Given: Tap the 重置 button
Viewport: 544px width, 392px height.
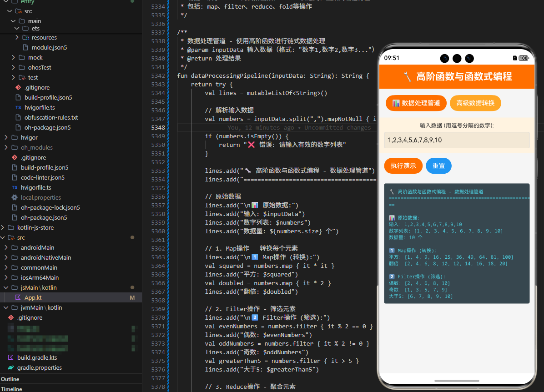Looking at the screenshot, I should click(x=438, y=166).
